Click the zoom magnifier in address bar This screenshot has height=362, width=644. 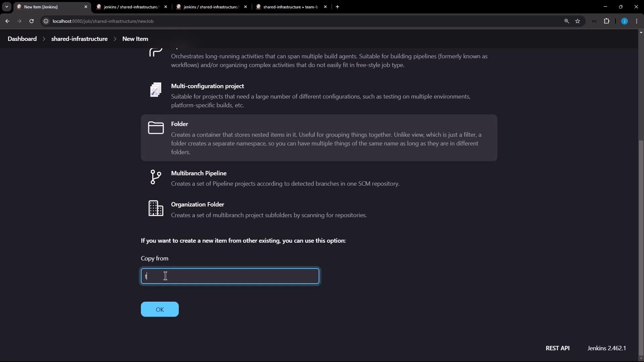point(567,21)
